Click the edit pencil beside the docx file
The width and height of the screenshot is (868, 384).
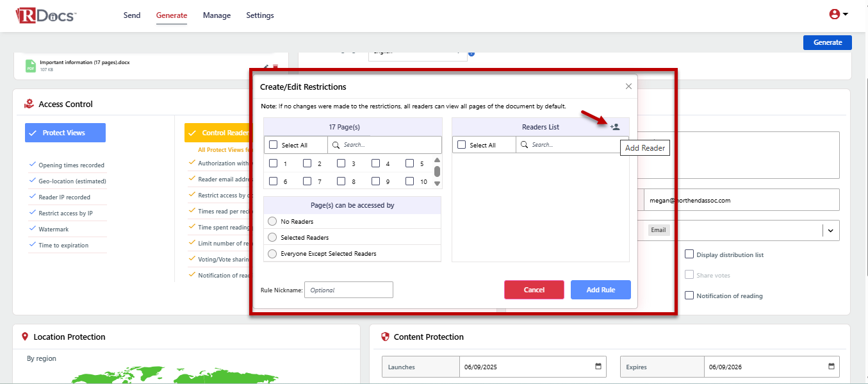pyautogui.click(x=266, y=65)
